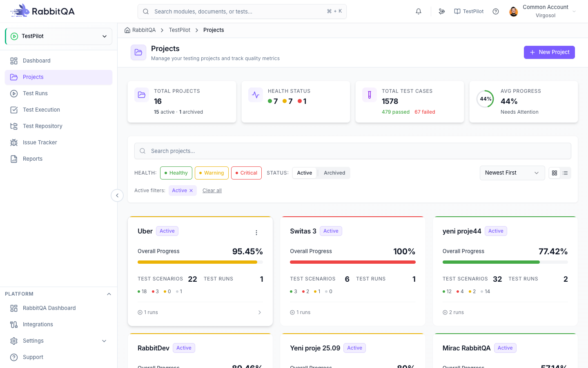Create a New Project
This screenshot has width=588, height=368.
point(549,52)
